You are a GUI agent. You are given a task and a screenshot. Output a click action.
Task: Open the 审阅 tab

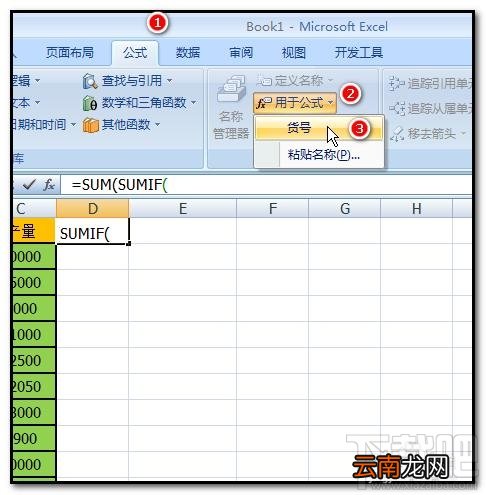pos(241,53)
